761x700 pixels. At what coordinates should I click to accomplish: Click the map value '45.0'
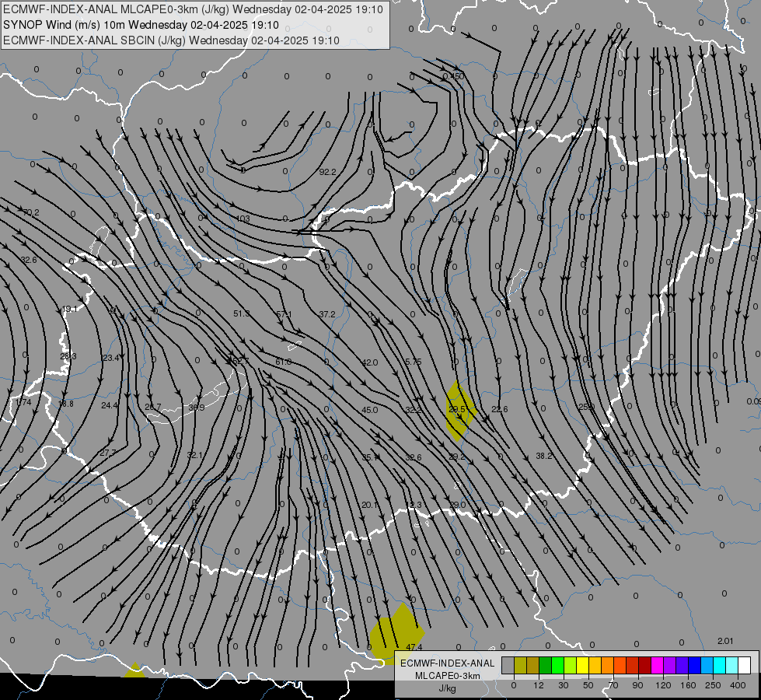[x=370, y=410]
